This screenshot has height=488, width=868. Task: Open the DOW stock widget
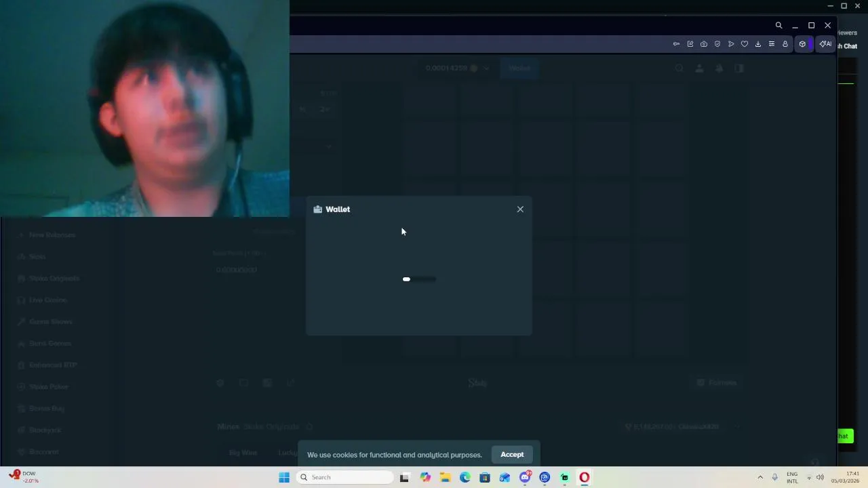click(x=25, y=477)
